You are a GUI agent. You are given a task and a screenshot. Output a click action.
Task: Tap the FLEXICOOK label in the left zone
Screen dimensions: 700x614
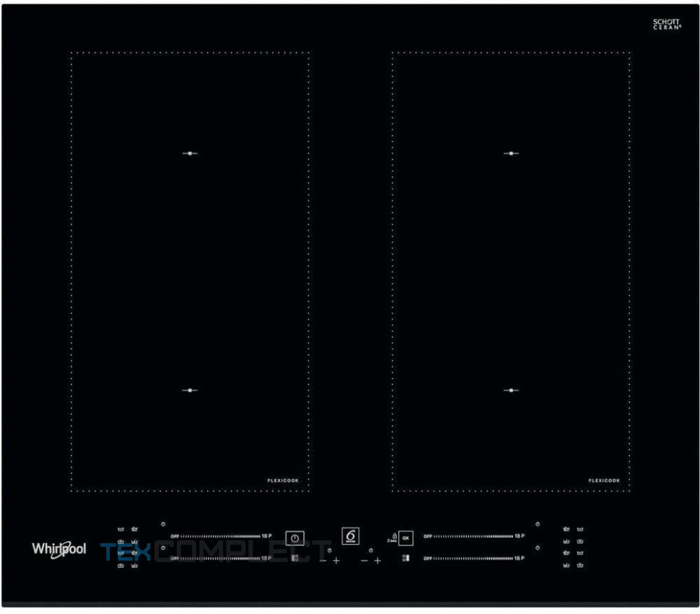(283, 481)
